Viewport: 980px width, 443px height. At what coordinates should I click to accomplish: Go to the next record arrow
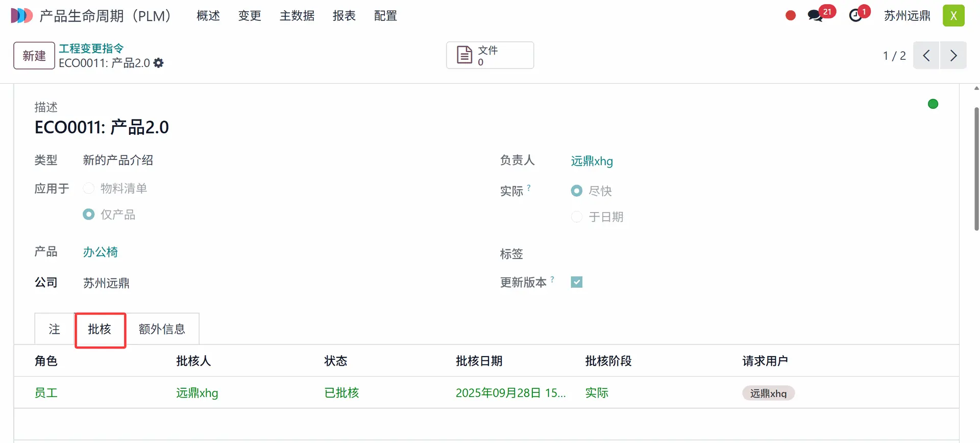pos(953,55)
